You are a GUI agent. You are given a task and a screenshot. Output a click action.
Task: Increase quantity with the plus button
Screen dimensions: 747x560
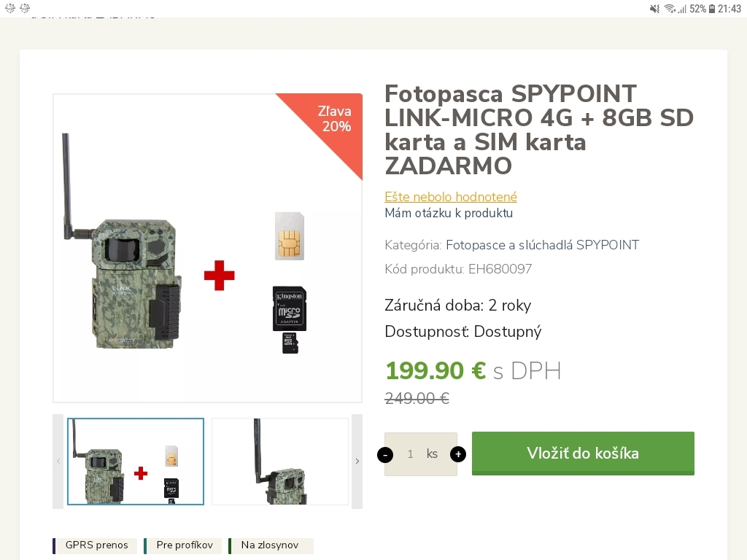[458, 454]
